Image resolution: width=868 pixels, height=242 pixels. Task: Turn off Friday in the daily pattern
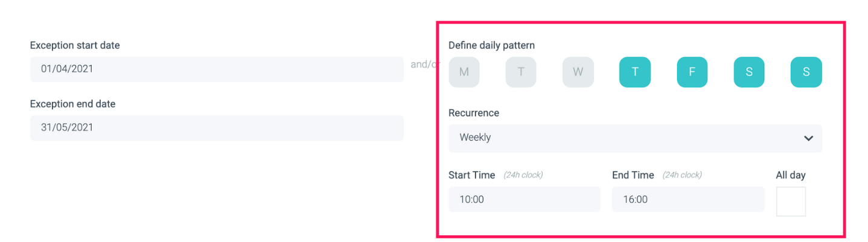pos(692,72)
